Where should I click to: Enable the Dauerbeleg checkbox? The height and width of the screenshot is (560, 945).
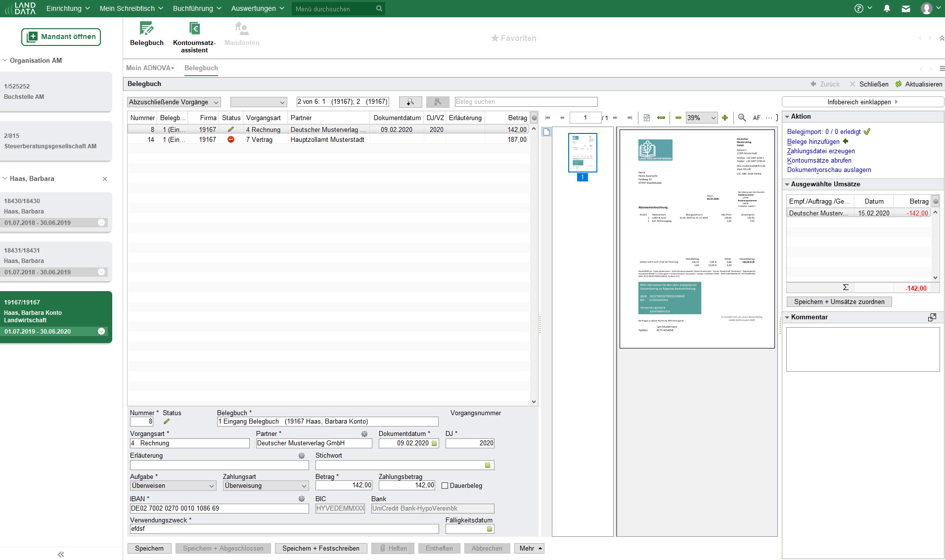(x=445, y=486)
